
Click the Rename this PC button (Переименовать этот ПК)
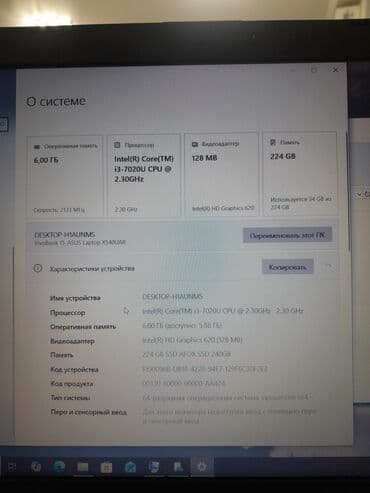[x=287, y=236]
